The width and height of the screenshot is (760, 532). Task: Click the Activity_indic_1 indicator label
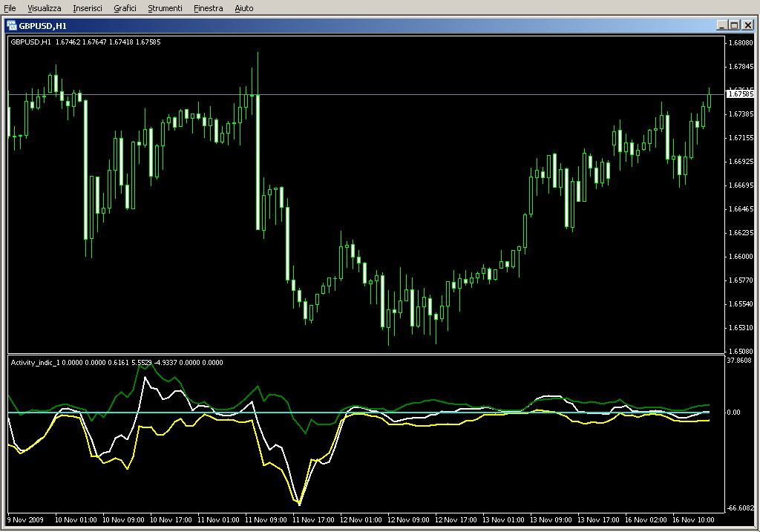click(x=117, y=362)
